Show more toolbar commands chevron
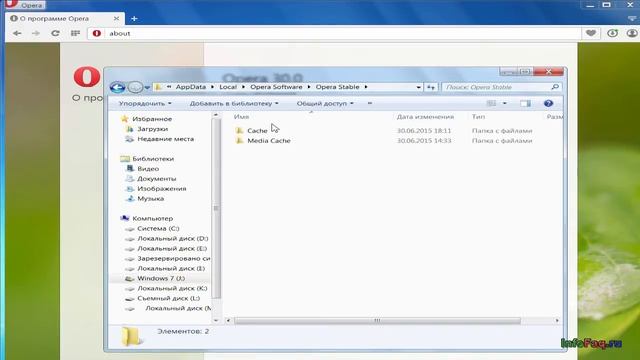 point(370,104)
